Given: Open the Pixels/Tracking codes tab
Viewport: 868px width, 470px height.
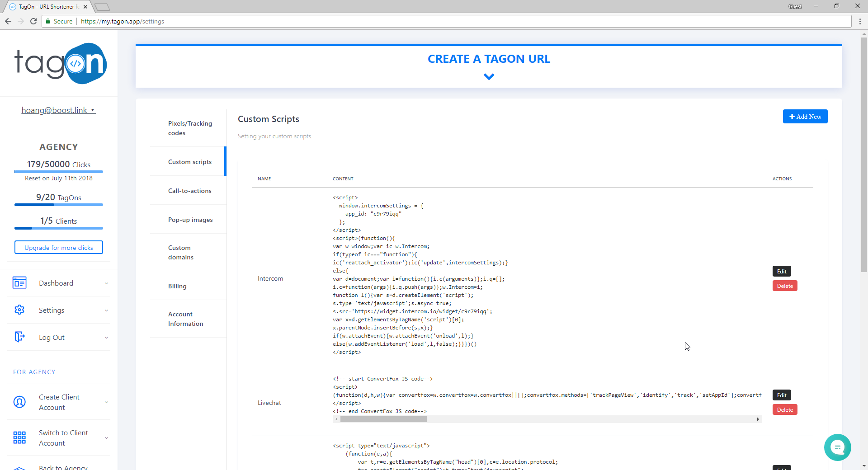Looking at the screenshot, I should point(188,128).
